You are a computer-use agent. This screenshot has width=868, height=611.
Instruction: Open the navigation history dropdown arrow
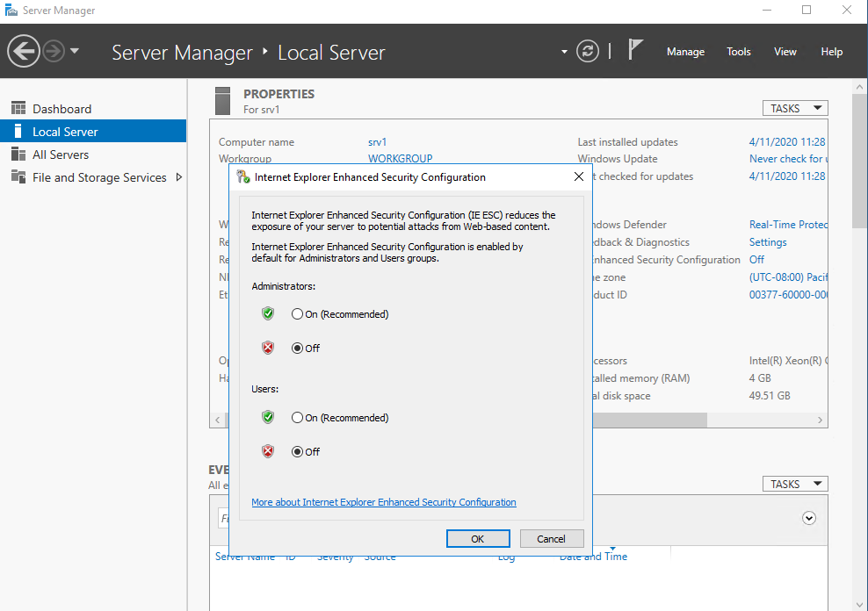pyautogui.click(x=74, y=51)
